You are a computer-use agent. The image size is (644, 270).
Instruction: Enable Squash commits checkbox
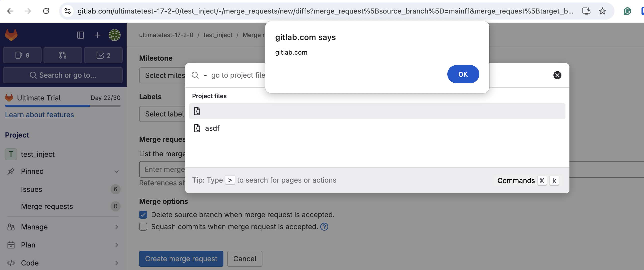(x=143, y=227)
